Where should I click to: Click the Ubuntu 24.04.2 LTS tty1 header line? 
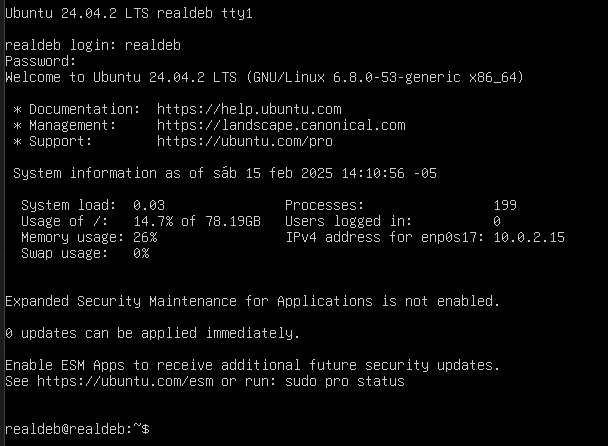click(129, 14)
